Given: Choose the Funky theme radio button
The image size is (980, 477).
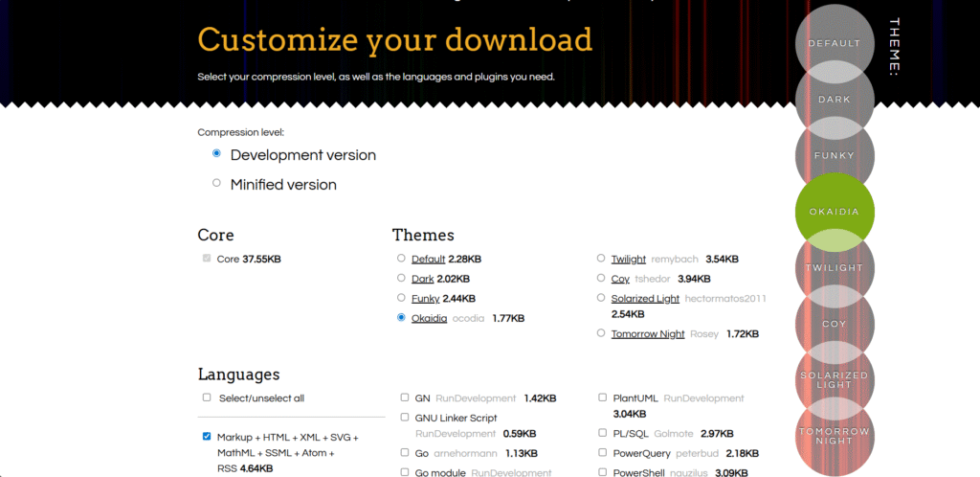Looking at the screenshot, I should (401, 299).
